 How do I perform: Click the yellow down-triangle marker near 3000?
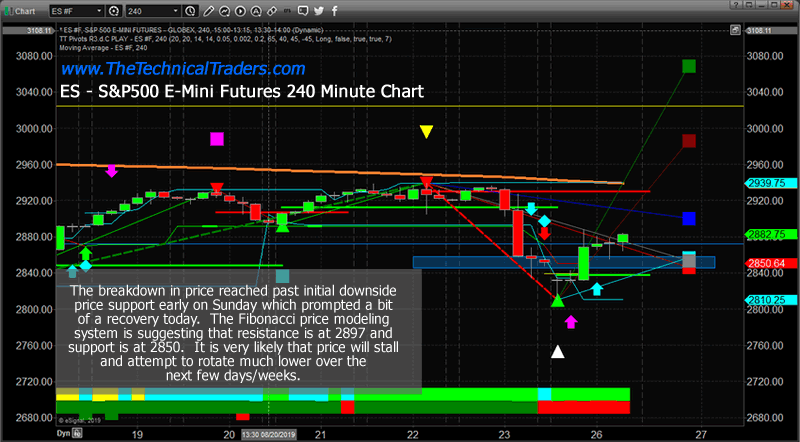coord(426,132)
